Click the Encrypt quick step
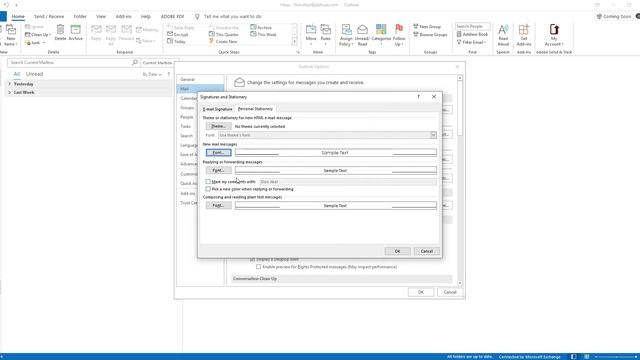Image resolution: width=640 pixels, height=360 pixels. [178, 35]
